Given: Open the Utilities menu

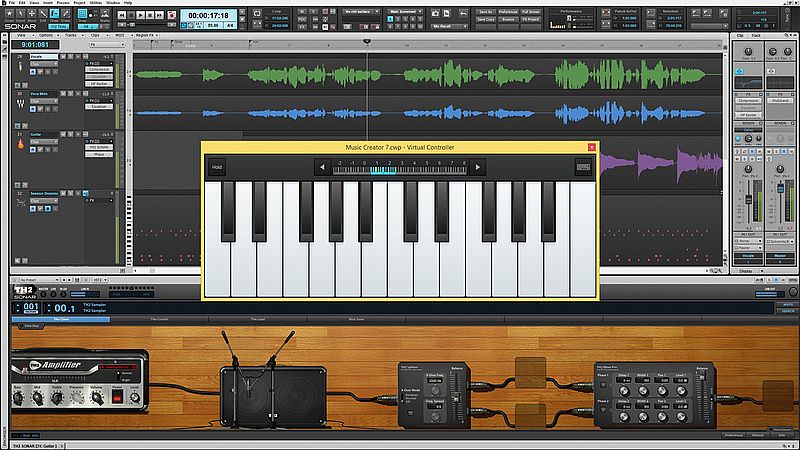Looking at the screenshot, I should pos(96,3).
